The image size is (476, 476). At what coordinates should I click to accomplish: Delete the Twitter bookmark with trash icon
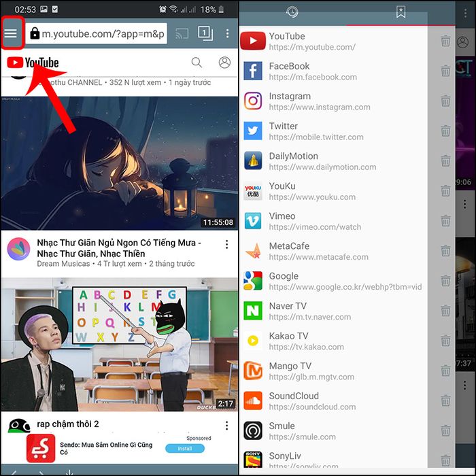tap(445, 131)
